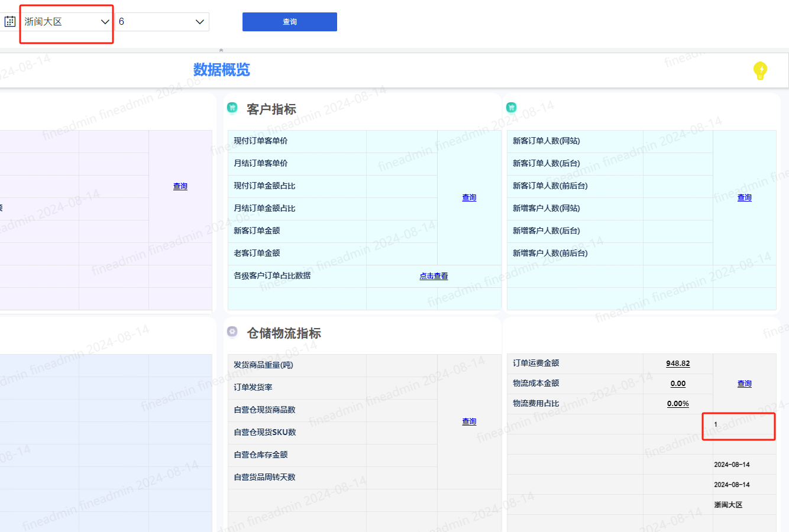Click the 订单发货率 label
Image resolution: width=789 pixels, height=532 pixels.
click(253, 387)
